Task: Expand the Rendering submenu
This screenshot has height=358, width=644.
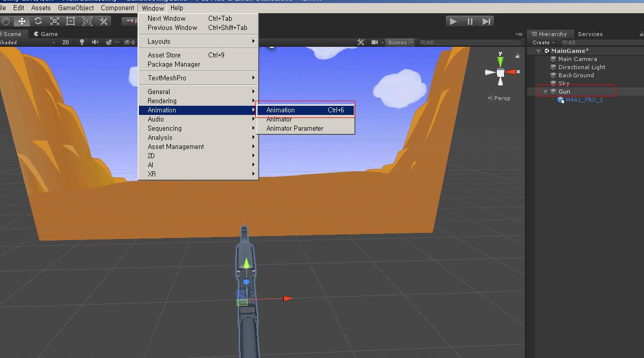Action: [199, 101]
